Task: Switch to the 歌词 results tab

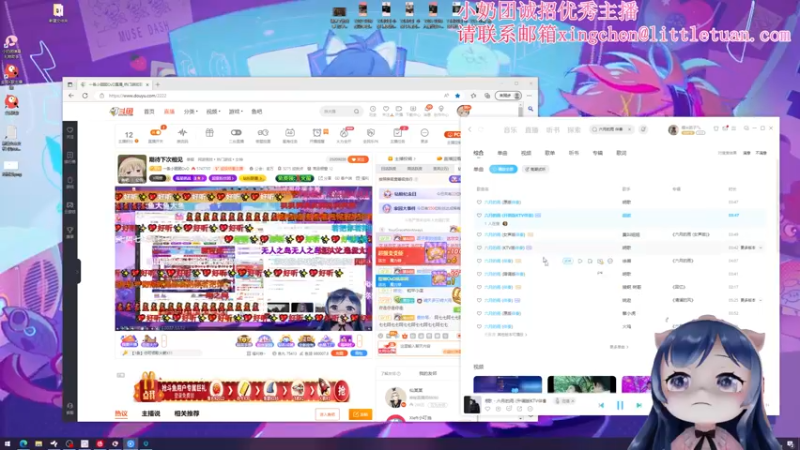Action: point(621,153)
